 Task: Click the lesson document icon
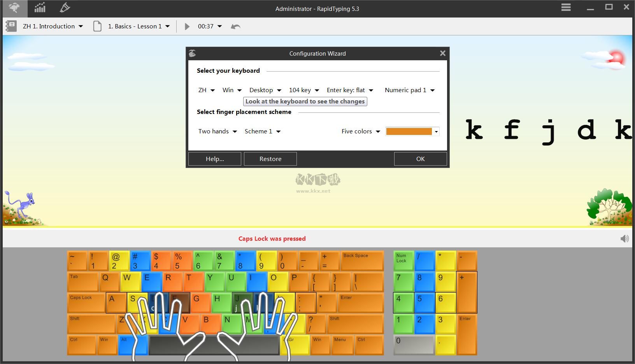click(x=97, y=26)
